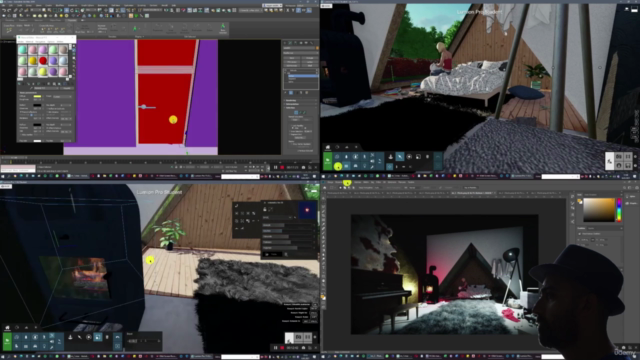
Task: Switch to Movie mode in top-right Lumion
Action: [x=628, y=156]
